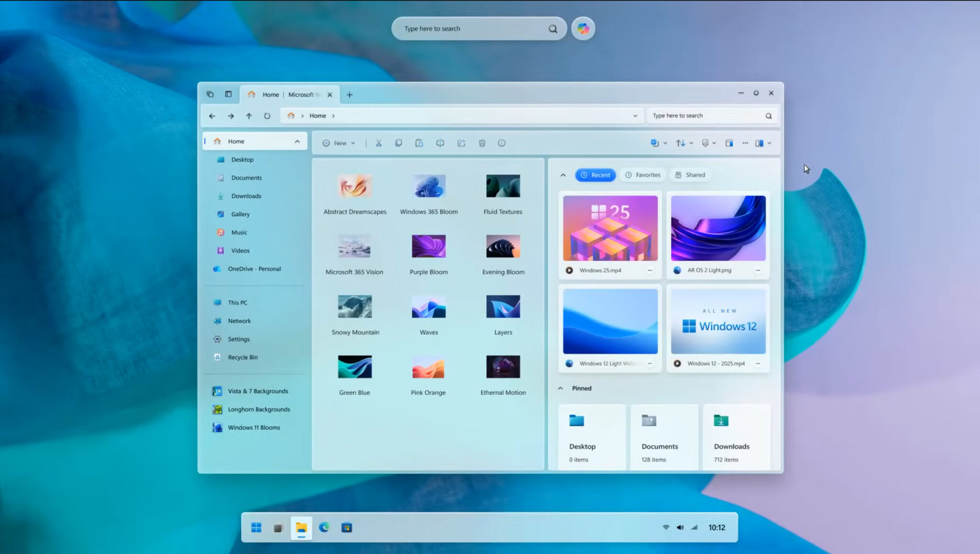
Task: Click the Paste icon
Action: point(419,143)
